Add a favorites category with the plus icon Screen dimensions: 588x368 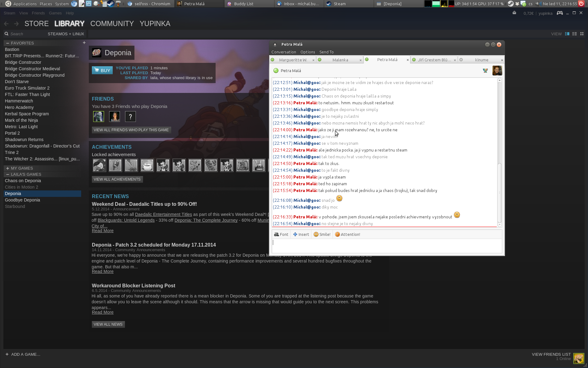click(x=84, y=43)
